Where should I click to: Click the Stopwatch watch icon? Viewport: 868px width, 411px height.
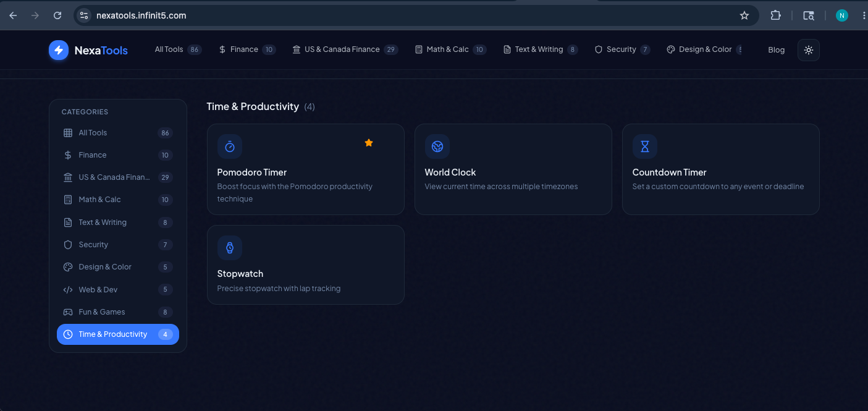(x=230, y=248)
